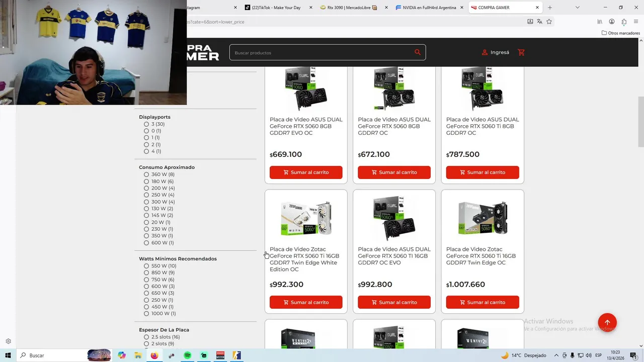Open the volume speaker tray icon
Viewport: 644px width, 362px height.
(x=589, y=355)
